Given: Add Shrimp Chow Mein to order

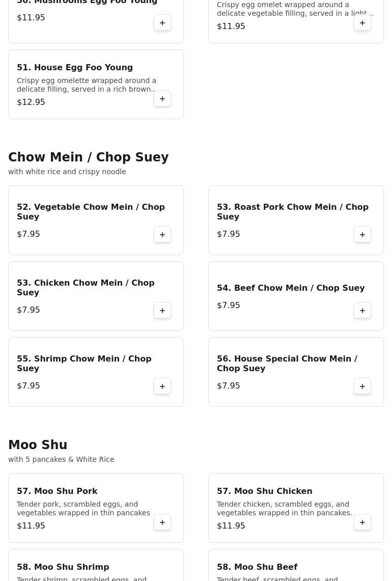Looking at the screenshot, I should 162,386.
